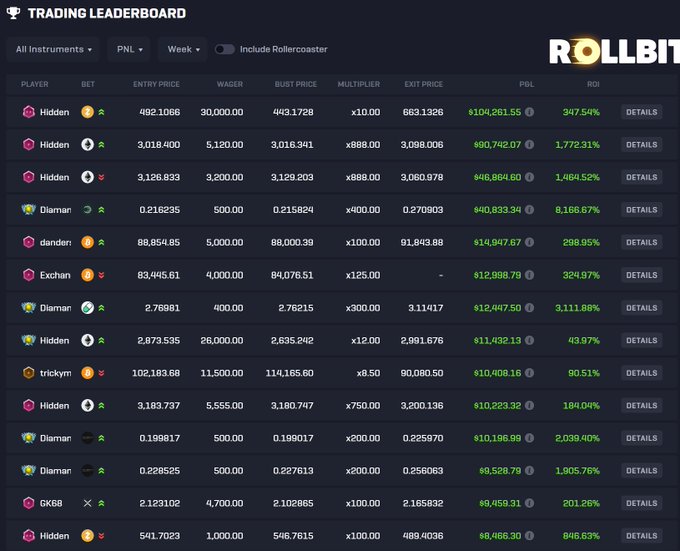The image size is (680, 551).
Task: Click Details for the $10,408.16 row
Action: click(641, 373)
